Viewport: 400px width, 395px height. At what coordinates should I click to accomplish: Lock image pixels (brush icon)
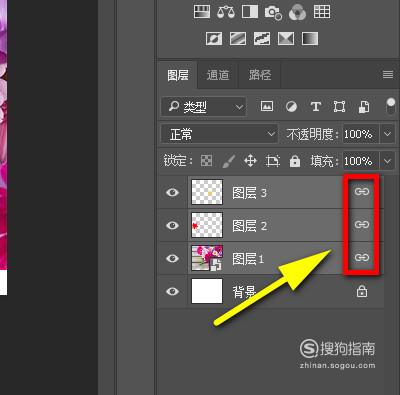click(228, 161)
